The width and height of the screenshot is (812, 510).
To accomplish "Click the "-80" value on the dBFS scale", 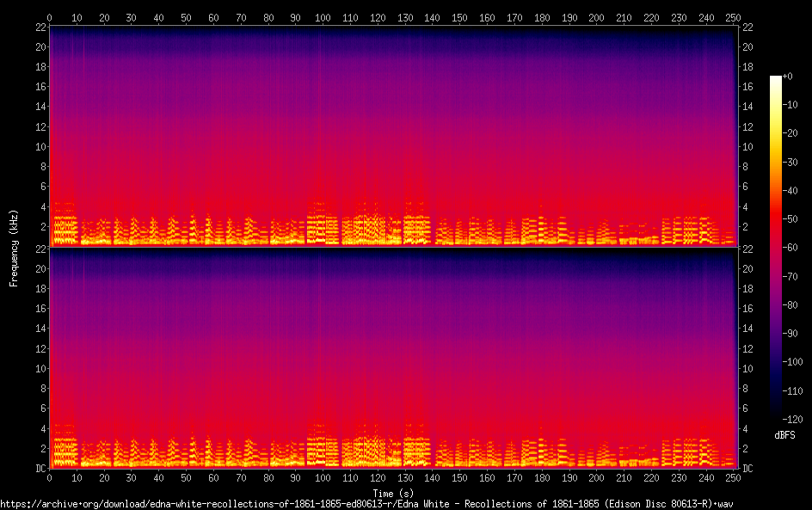I will pyautogui.click(x=790, y=305).
